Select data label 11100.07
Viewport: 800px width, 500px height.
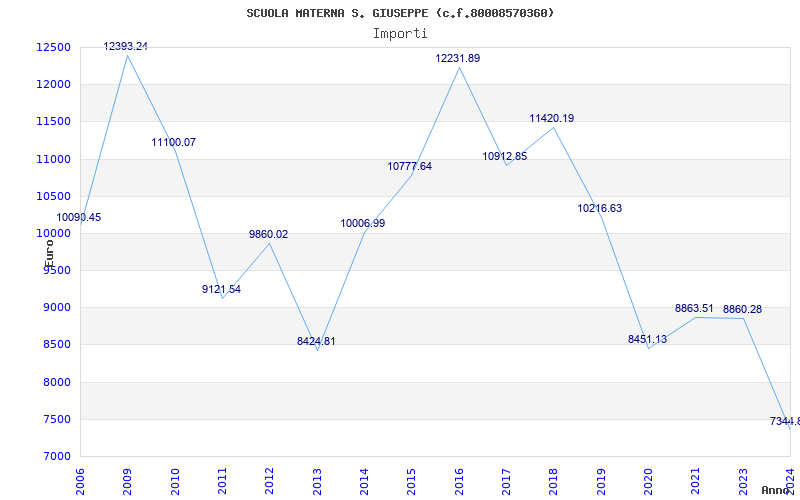pos(173,142)
